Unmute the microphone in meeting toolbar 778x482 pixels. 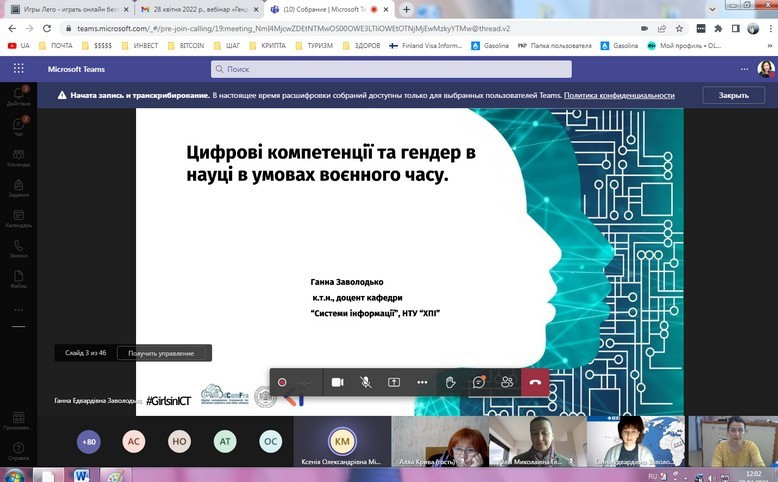coord(366,382)
